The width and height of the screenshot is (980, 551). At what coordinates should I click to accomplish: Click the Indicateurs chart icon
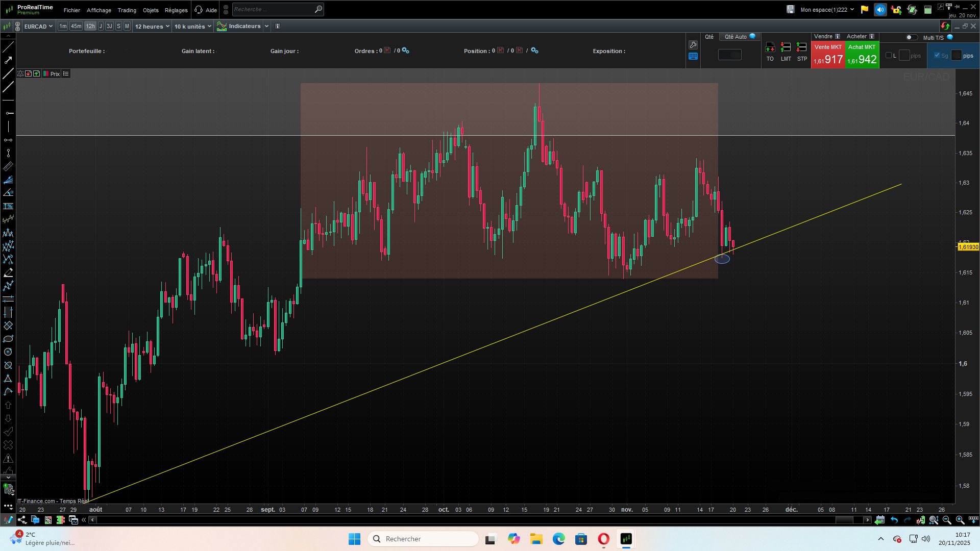(x=222, y=26)
